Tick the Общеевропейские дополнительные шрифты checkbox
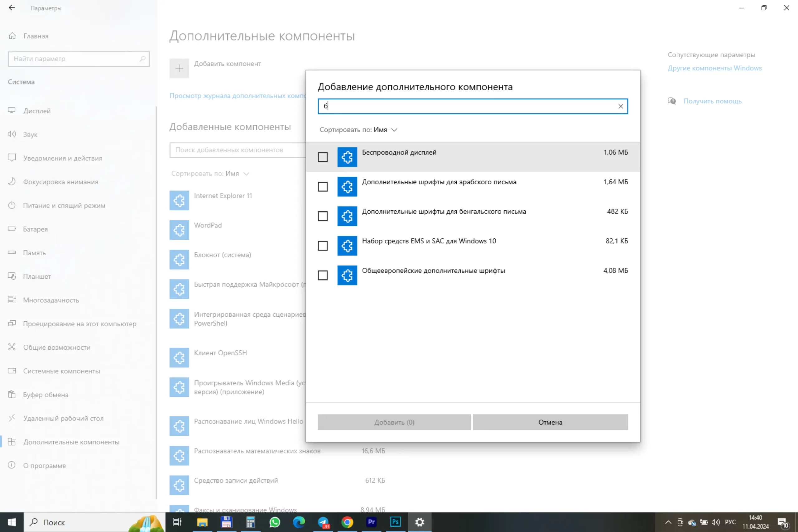The image size is (798, 532). [322, 275]
